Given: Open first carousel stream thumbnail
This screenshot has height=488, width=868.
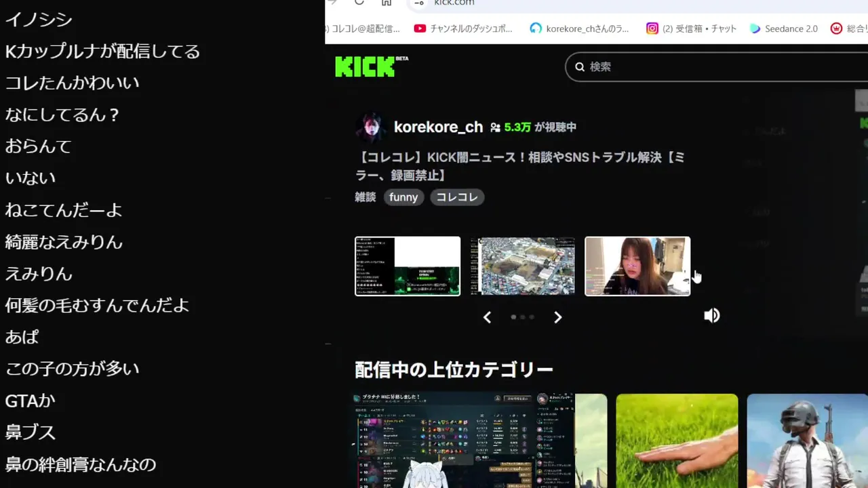Looking at the screenshot, I should pos(408,266).
